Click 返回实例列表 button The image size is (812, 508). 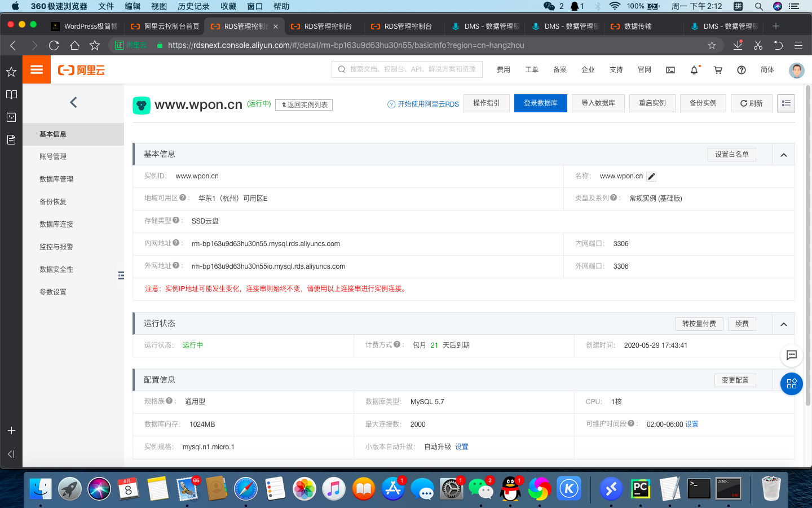click(304, 105)
